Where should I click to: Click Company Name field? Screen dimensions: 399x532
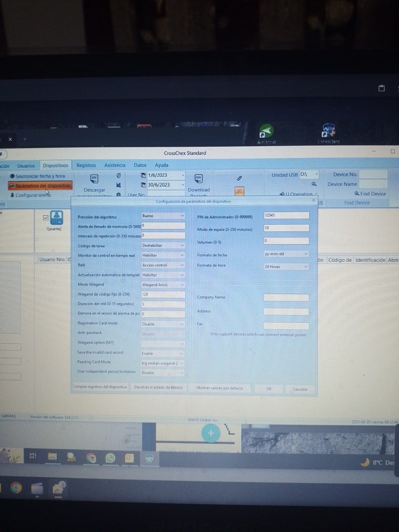(x=286, y=298)
